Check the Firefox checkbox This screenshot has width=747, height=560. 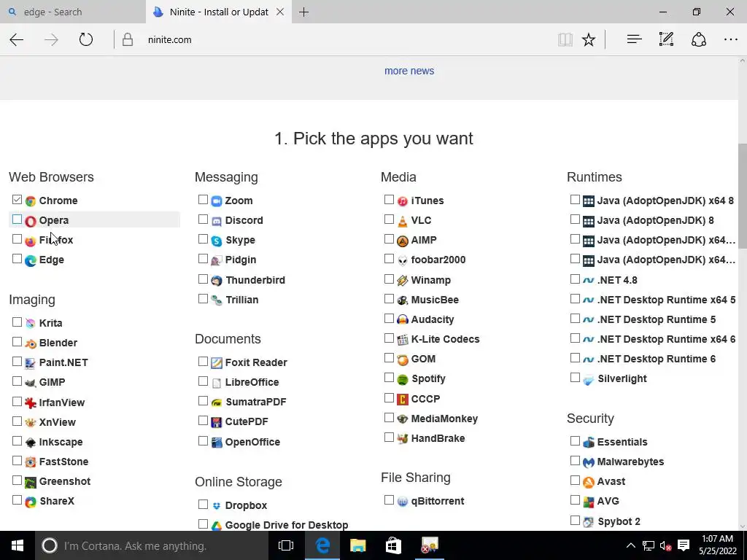(18, 239)
